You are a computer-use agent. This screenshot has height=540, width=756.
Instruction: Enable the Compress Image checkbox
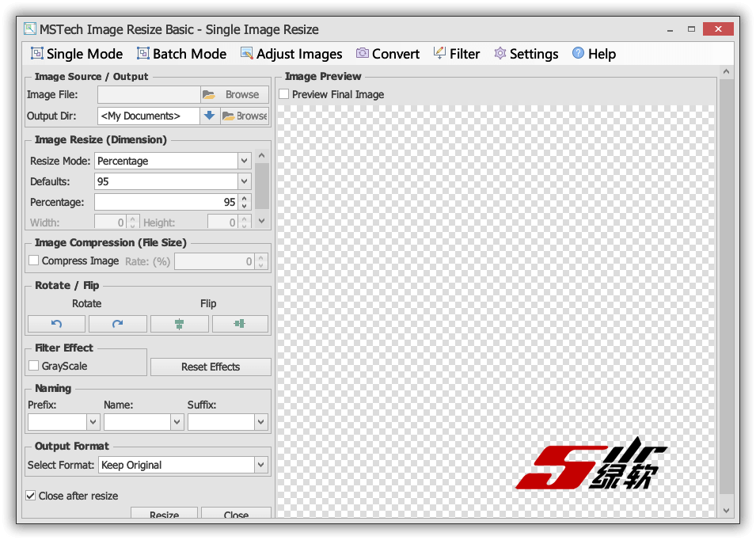34,260
